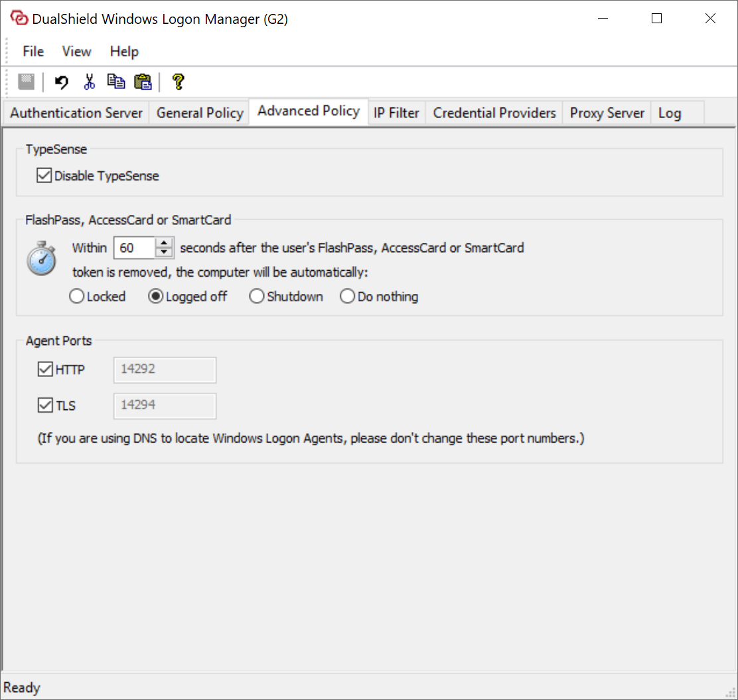738x700 pixels.
Task: Click the Paste clipboard icon
Action: coord(143,82)
